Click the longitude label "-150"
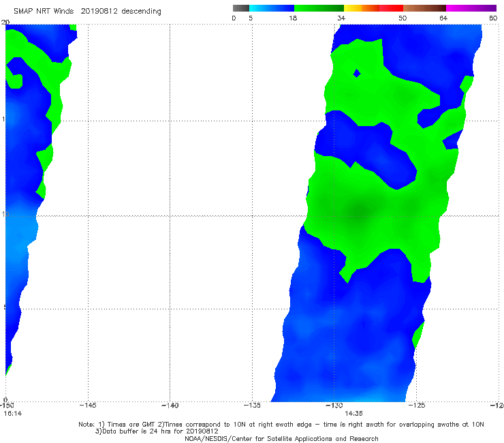 pyautogui.click(x=6, y=406)
